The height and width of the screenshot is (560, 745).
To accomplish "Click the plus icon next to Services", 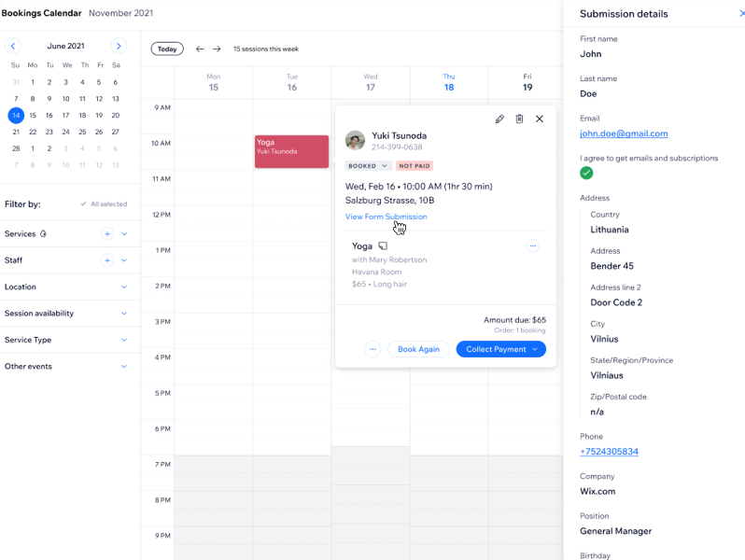I will 107,234.
